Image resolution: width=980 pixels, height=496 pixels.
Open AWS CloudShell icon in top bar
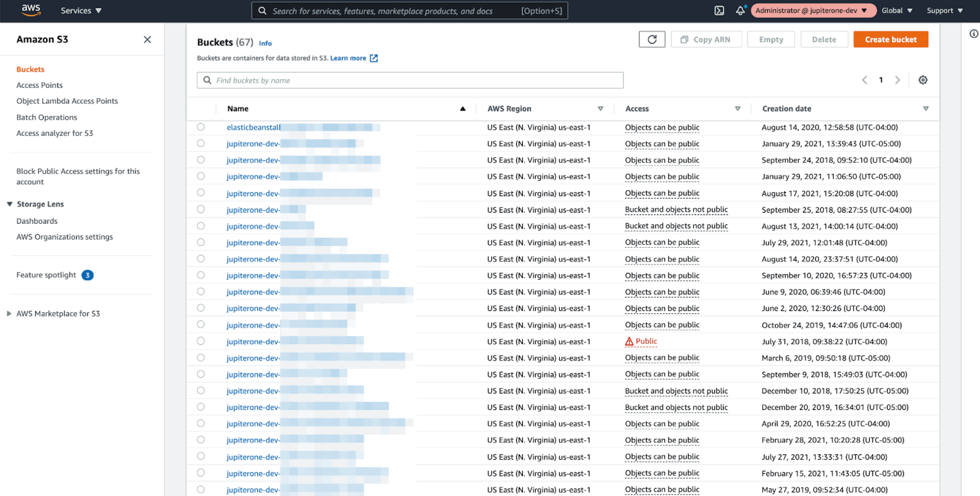tap(719, 11)
